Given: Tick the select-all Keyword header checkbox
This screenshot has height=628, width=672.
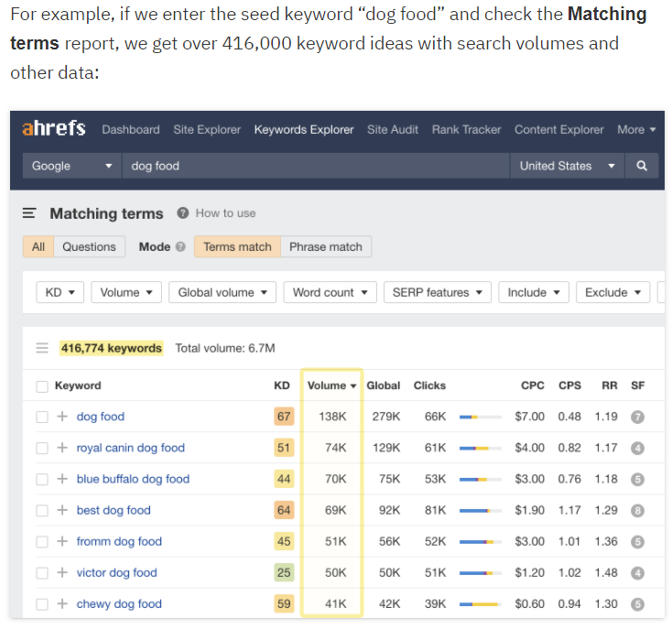Looking at the screenshot, I should click(42, 386).
